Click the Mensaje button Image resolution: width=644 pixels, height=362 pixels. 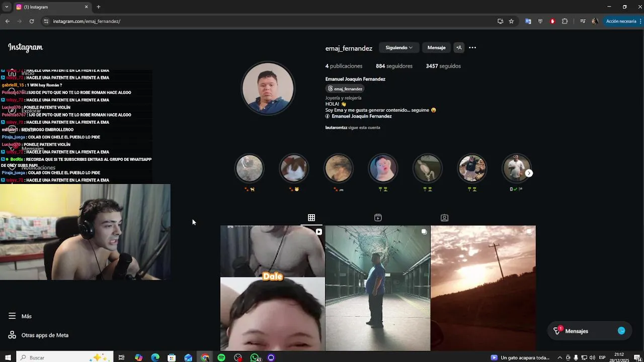(x=436, y=48)
